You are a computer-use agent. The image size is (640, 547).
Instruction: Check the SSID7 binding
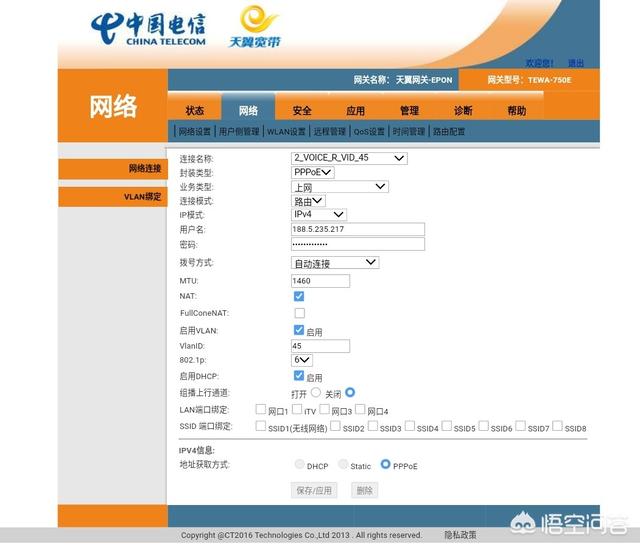[520, 426]
